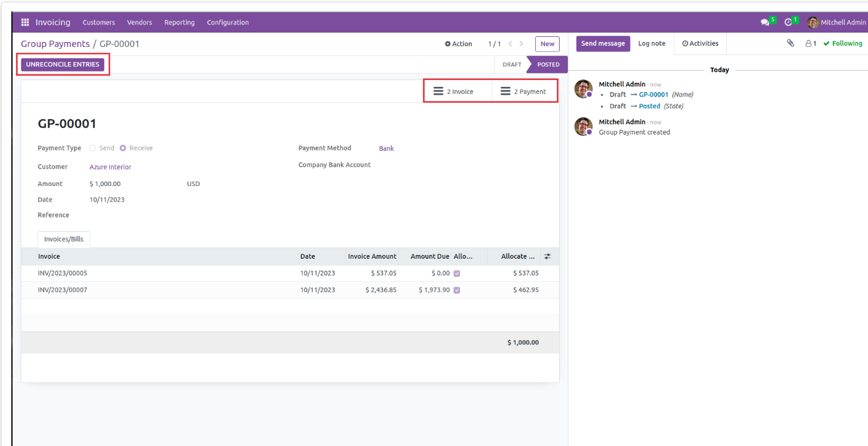This screenshot has height=446, width=868.
Task: Open the Activities tab in chatter
Action: [700, 44]
